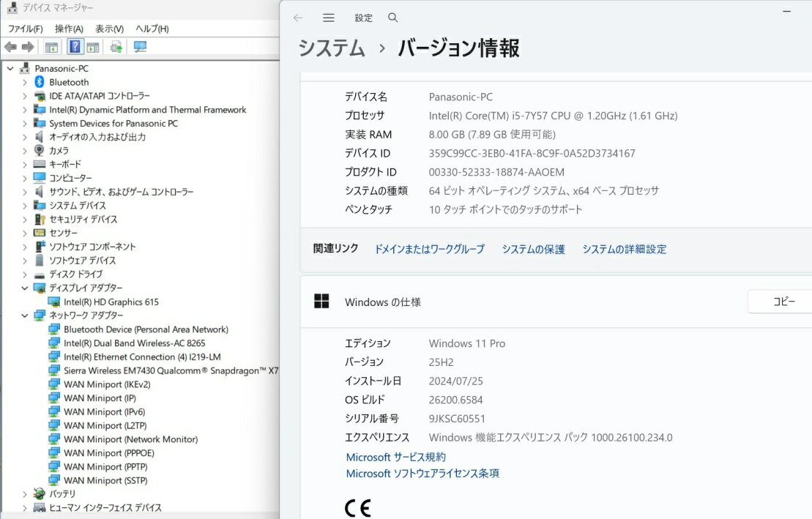Toggle the console tree pane toolbar icon
This screenshot has height=519, width=812.
point(51,47)
